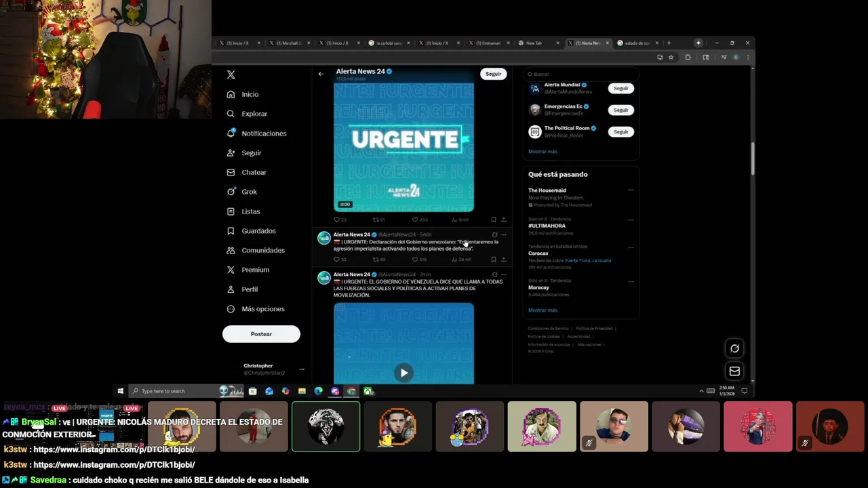The image size is (868, 488).
Task: Open Grok icon on the 5min post
Action: pyautogui.click(x=494, y=235)
